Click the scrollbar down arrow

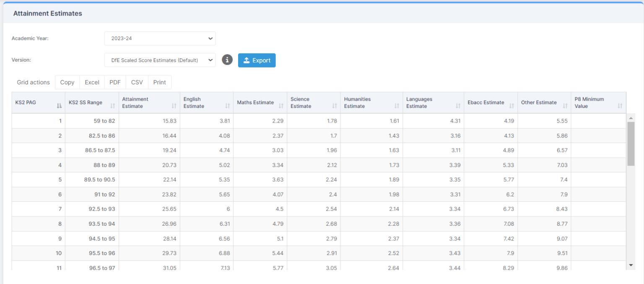(x=630, y=265)
